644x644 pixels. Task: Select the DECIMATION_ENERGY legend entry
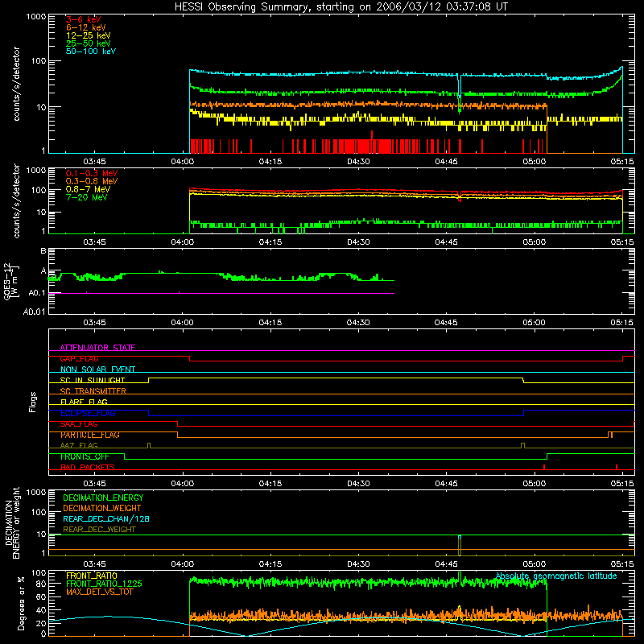pos(103,497)
